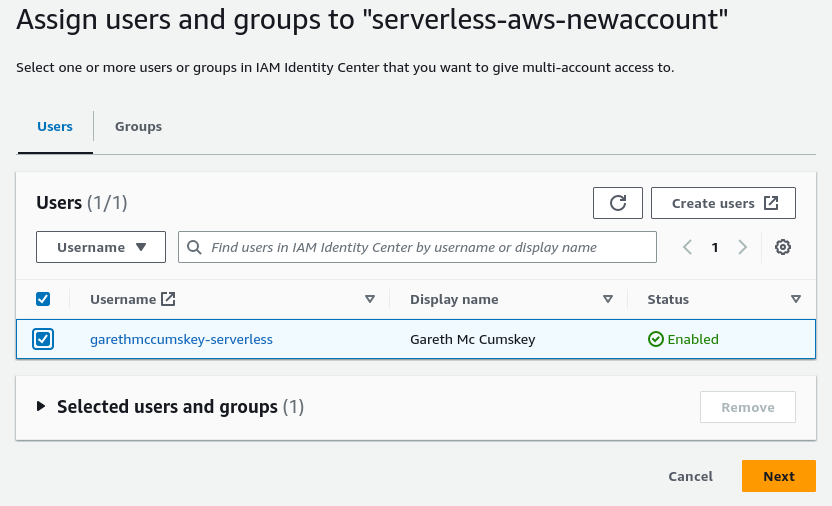
Task: Click the search magnifier icon
Action: (x=194, y=247)
